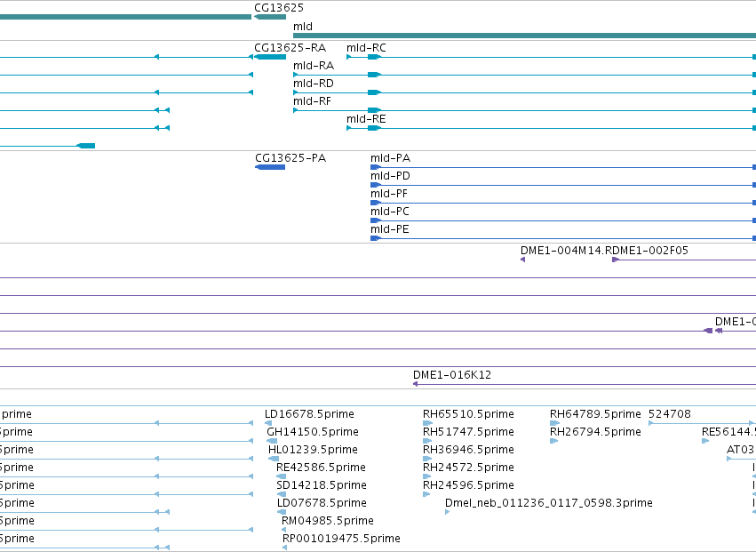Open the RH26794.5prime EST label
Screen dimensions: 756x552
595,432
